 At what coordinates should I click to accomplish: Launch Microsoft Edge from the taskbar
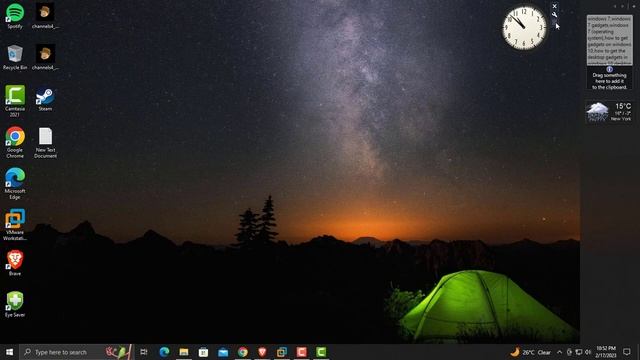coord(164,352)
